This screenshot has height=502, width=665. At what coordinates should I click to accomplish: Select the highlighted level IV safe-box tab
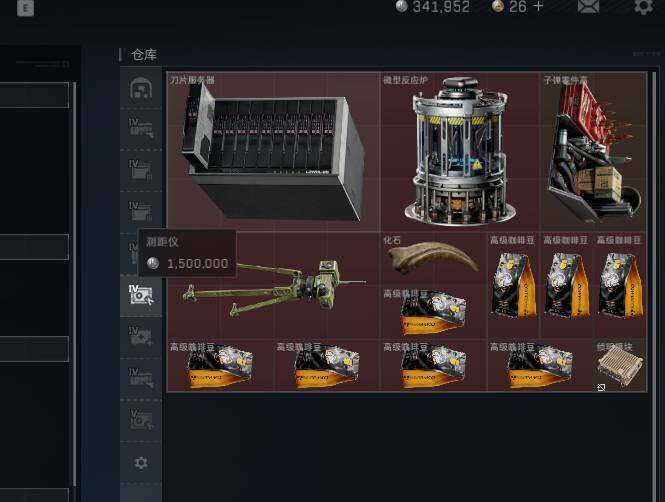[141, 296]
